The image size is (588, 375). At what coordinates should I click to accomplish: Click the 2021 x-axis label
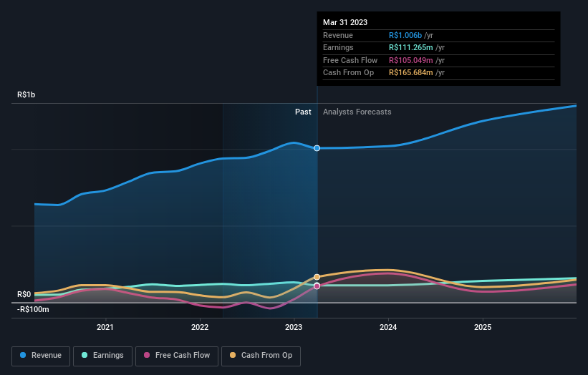pyautogui.click(x=105, y=328)
